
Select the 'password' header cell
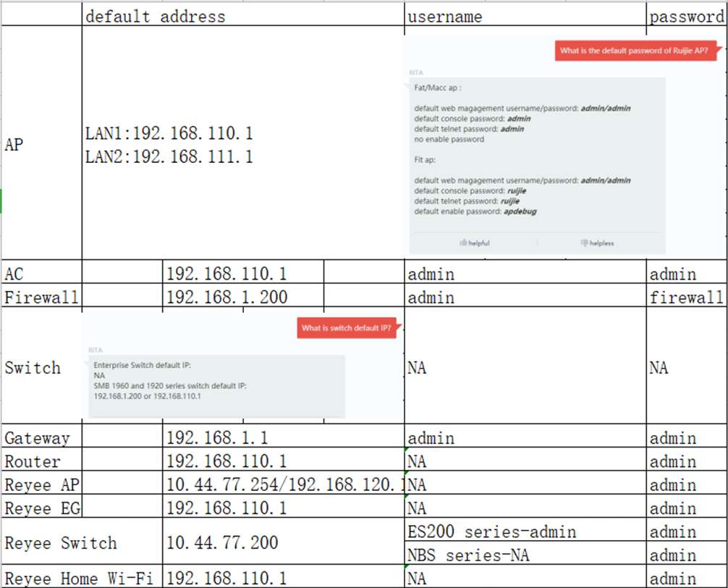(686, 17)
